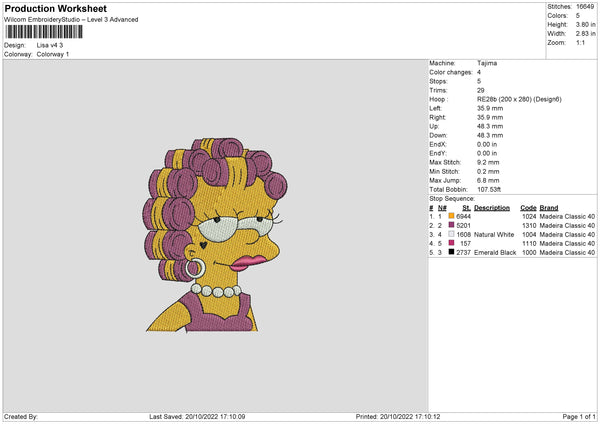The width and height of the screenshot is (600, 424).
Task: Click thread code 1024 in stop sequence
Action: (529, 217)
